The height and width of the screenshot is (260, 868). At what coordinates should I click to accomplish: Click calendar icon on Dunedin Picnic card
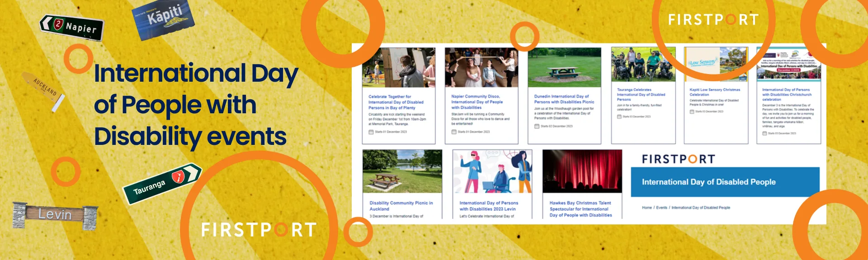(x=537, y=126)
